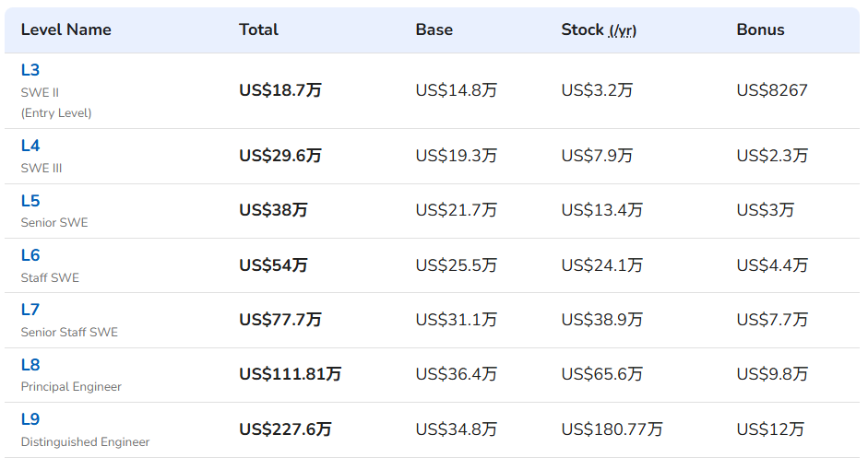Open the L9 level link

pyautogui.click(x=30, y=419)
